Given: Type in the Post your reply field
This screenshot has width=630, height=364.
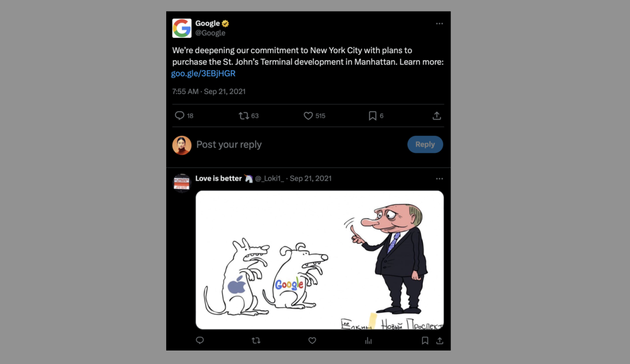Looking at the screenshot, I should pyautogui.click(x=292, y=145).
